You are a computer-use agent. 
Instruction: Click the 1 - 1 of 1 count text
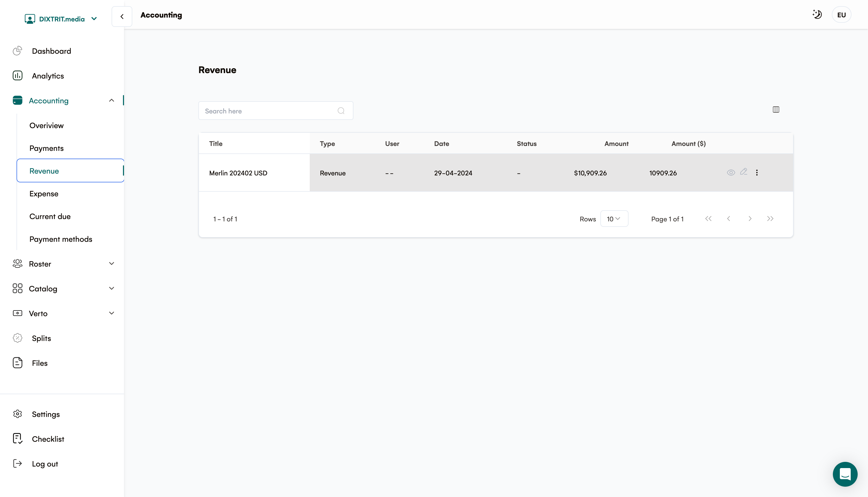pyautogui.click(x=225, y=219)
